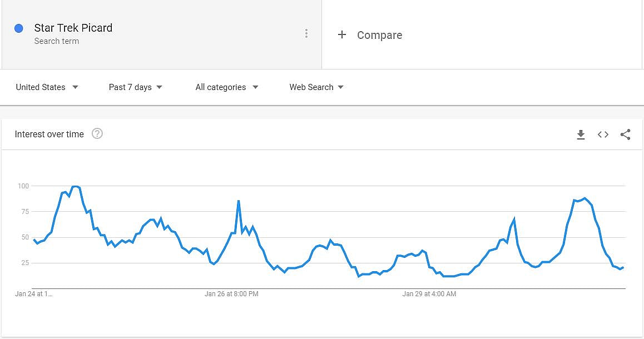Open the All categories dropdown
644x339 pixels.
(x=226, y=87)
